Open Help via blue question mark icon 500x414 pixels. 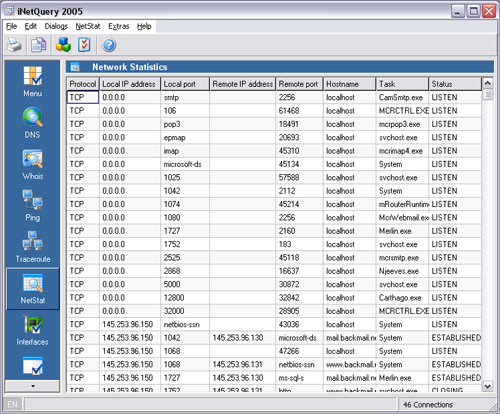click(x=109, y=45)
